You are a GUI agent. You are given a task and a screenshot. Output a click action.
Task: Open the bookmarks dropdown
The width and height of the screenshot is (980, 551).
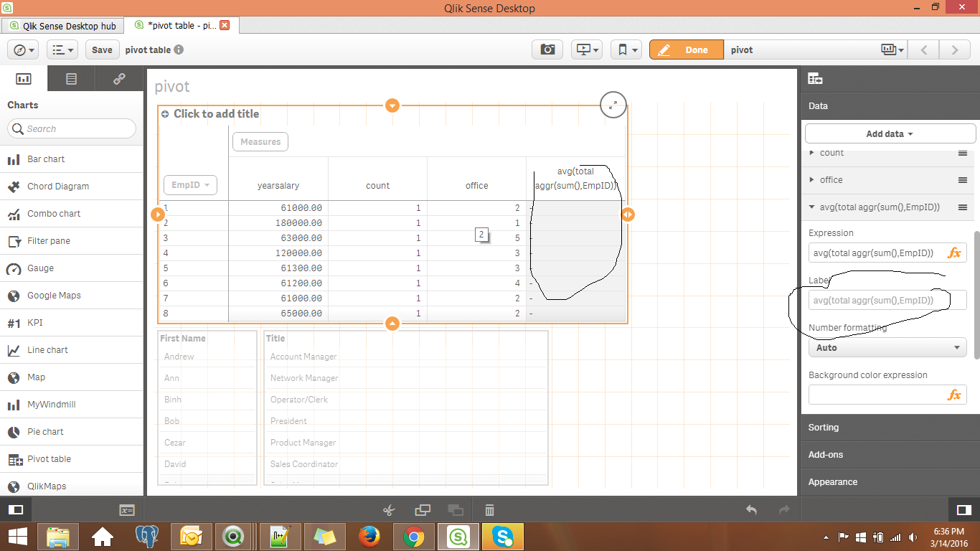point(626,50)
